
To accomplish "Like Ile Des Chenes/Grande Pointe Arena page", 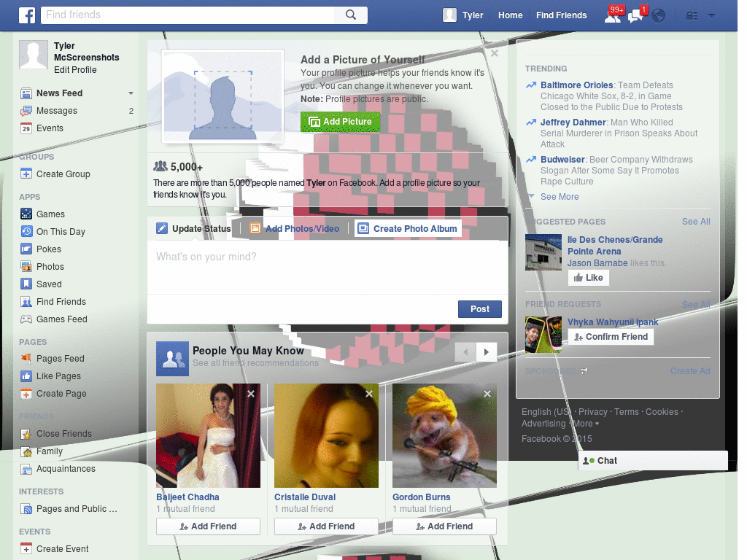I will click(589, 278).
